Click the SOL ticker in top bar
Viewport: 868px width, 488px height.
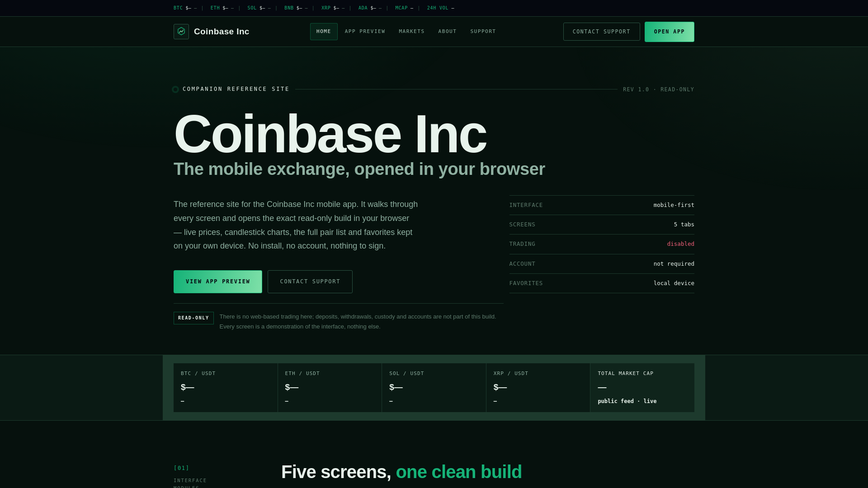(259, 8)
